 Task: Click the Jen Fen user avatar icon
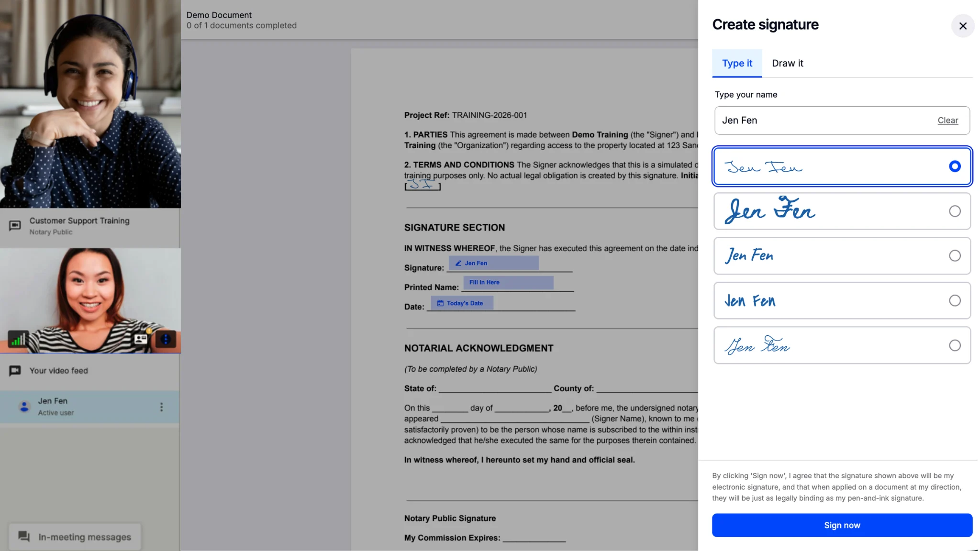click(x=24, y=407)
